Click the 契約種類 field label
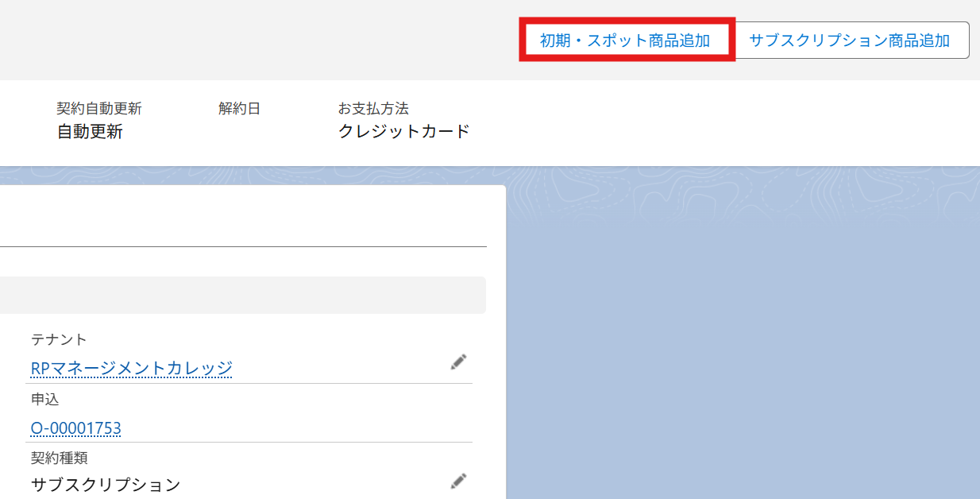The height and width of the screenshot is (499, 980). (59, 458)
